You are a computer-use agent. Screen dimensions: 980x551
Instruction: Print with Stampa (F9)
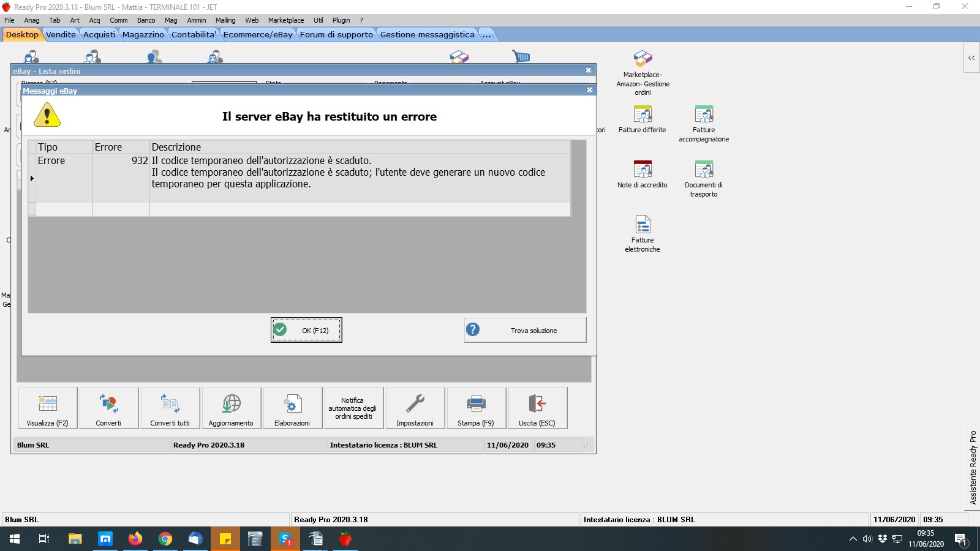477,408
